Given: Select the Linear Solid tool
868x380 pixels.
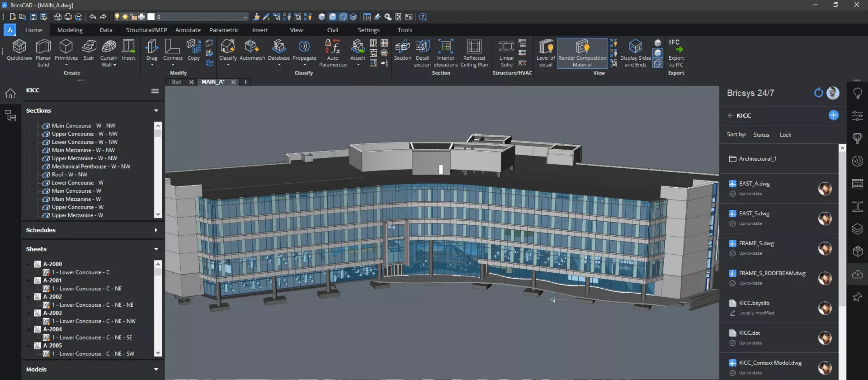Looking at the screenshot, I should pyautogui.click(x=506, y=52).
